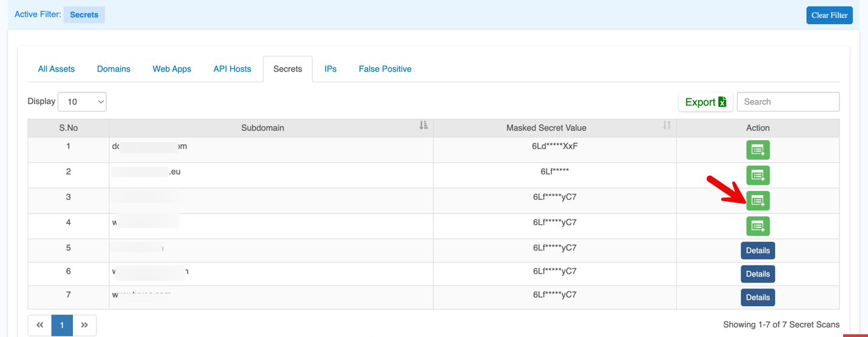Click green action icon in row 3
This screenshot has width=868, height=337.
pyautogui.click(x=758, y=201)
